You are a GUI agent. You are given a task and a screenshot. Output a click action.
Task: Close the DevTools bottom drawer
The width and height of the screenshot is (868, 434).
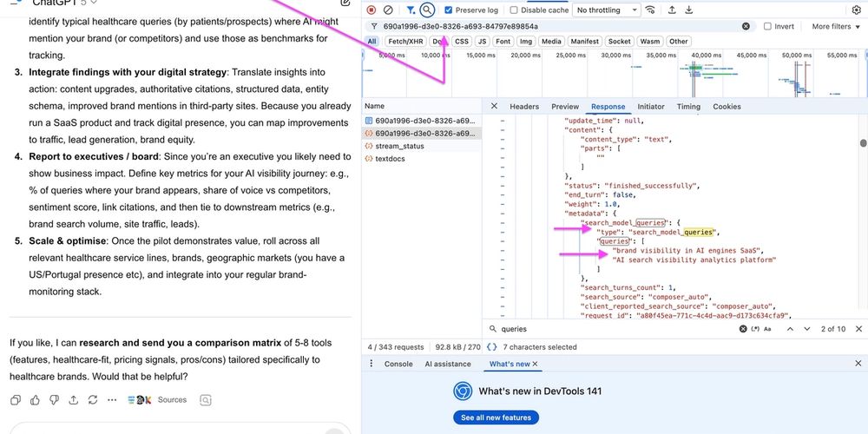pyautogui.click(x=858, y=364)
